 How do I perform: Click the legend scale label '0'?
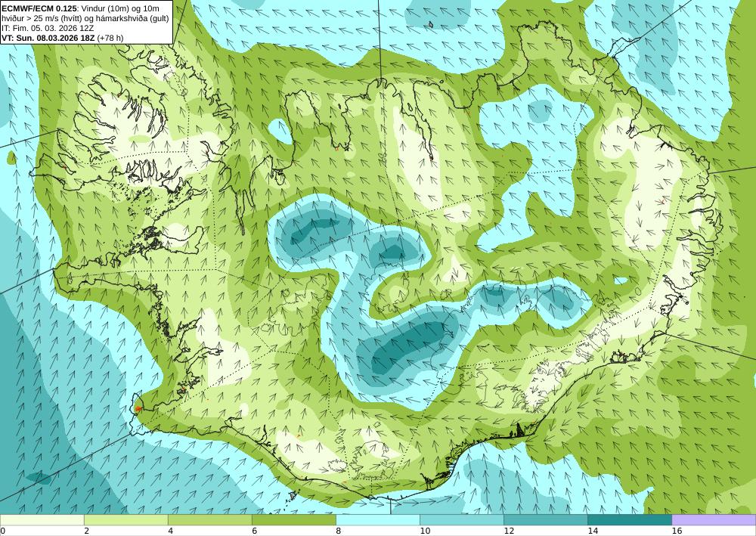click(2, 531)
